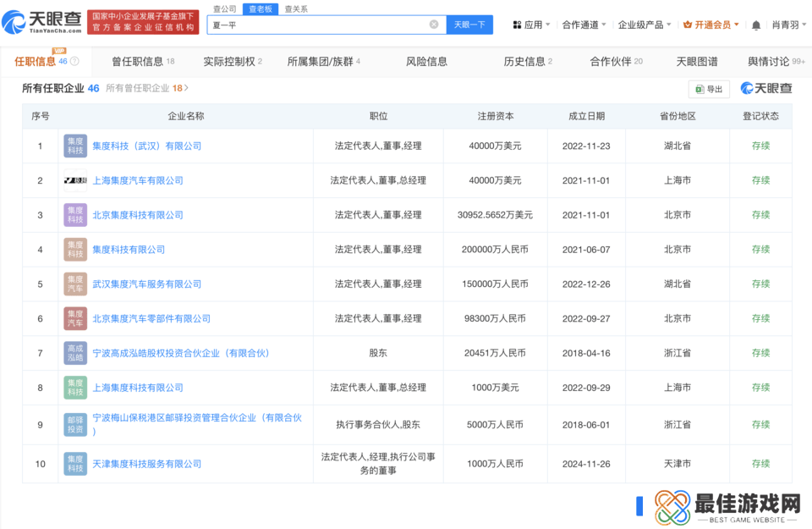Click the help icon beside 任职信息 tab
Viewport: 812px width, 529px height.
click(x=74, y=62)
